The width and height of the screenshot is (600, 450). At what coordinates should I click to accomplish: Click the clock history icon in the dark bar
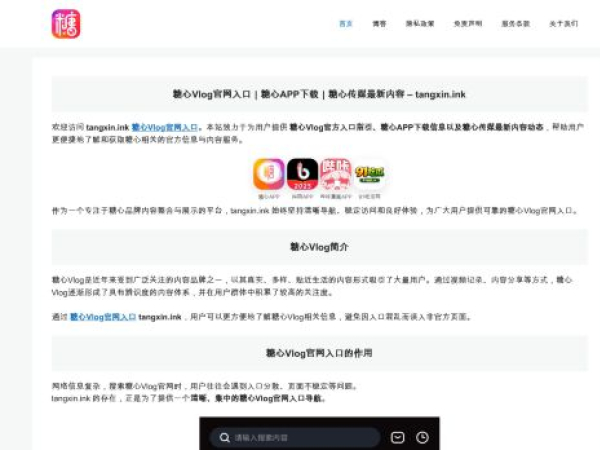coord(422,437)
